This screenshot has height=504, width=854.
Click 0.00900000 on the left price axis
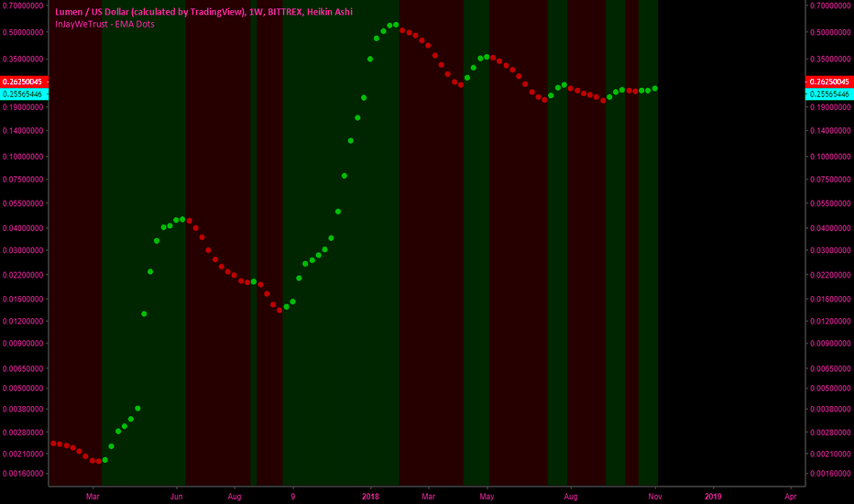coord(23,344)
